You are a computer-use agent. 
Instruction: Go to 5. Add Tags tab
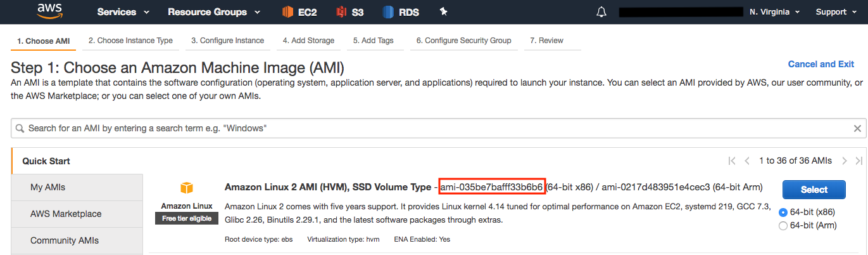[x=374, y=41]
